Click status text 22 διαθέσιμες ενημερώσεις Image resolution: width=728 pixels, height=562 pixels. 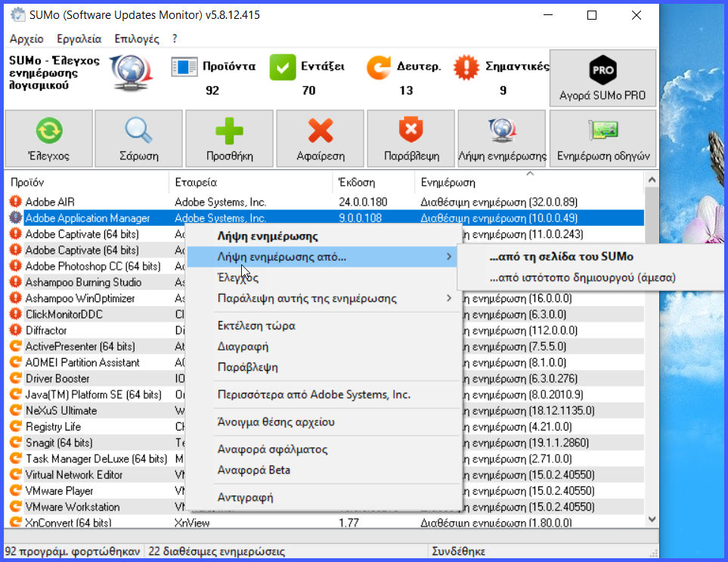point(216,551)
